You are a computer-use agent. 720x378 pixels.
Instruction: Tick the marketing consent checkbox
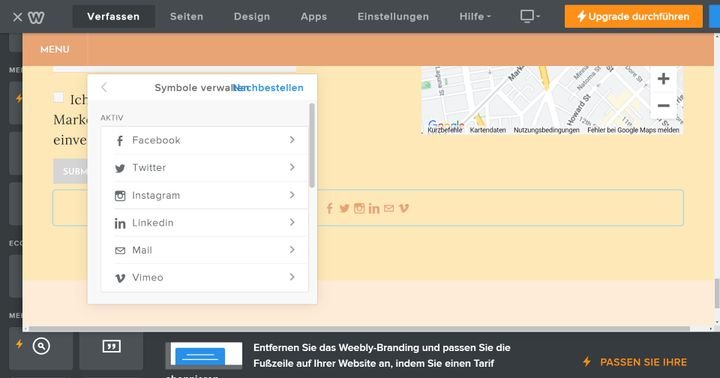tap(58, 97)
